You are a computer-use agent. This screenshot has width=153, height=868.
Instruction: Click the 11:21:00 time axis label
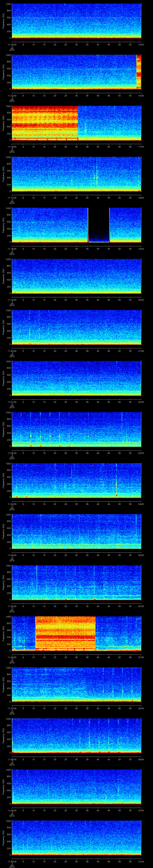click(12, 402)
